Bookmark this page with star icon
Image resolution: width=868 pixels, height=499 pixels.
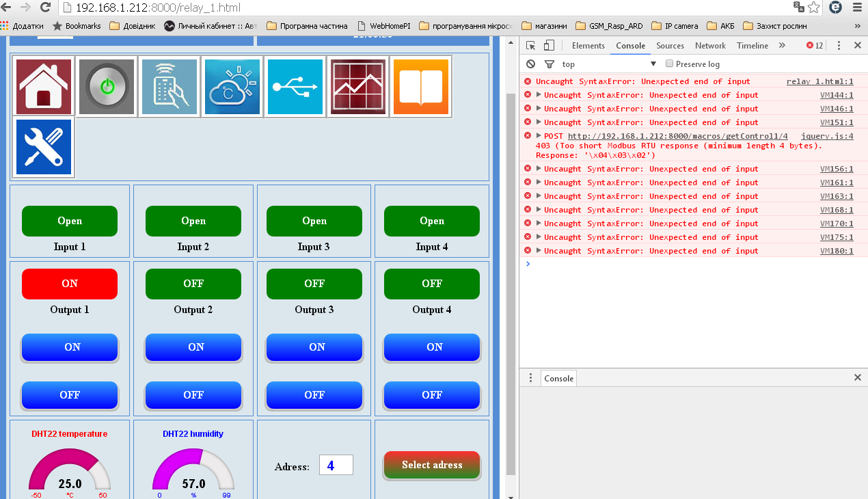pyautogui.click(x=813, y=8)
